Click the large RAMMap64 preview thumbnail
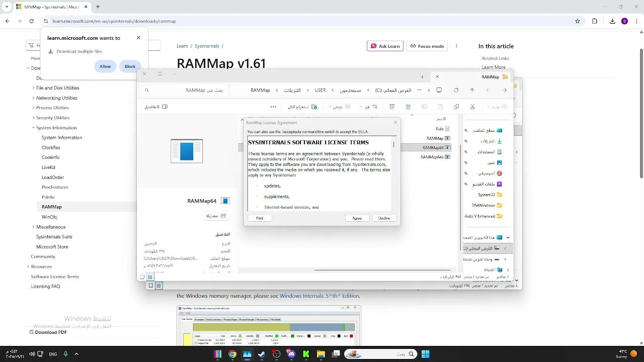Viewport: 644px width, 362px height. coord(187,151)
